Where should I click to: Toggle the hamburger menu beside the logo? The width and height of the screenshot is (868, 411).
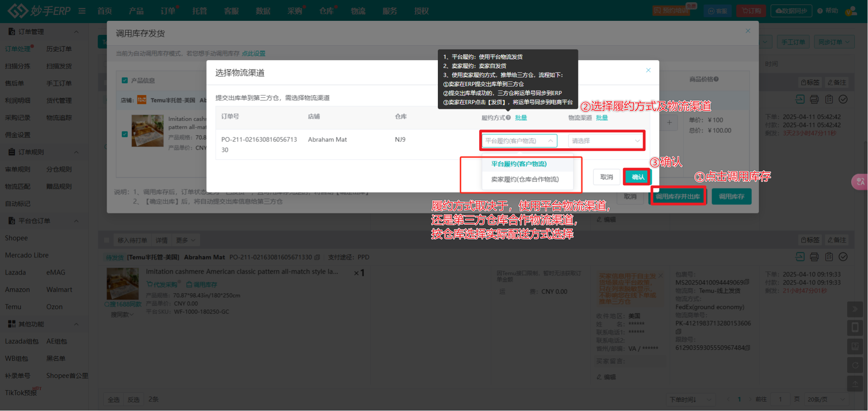point(82,11)
